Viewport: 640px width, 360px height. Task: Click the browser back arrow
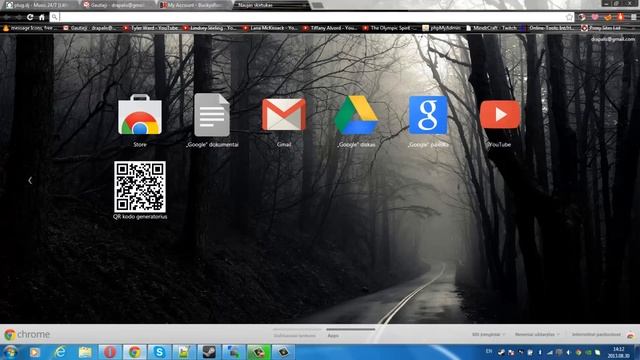pos(7,17)
